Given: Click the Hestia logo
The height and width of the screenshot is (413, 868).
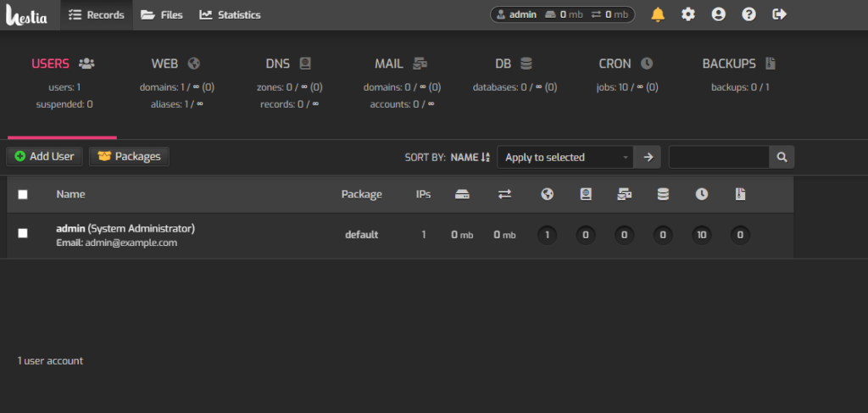Looking at the screenshot, I should [29, 14].
